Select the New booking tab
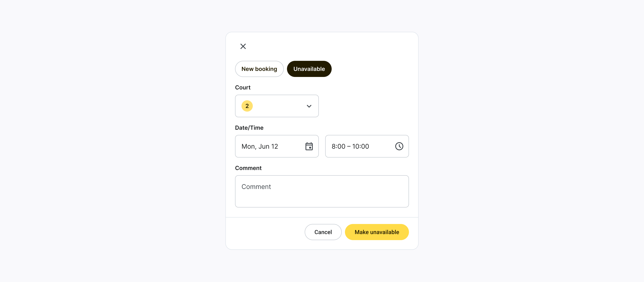 tap(259, 69)
